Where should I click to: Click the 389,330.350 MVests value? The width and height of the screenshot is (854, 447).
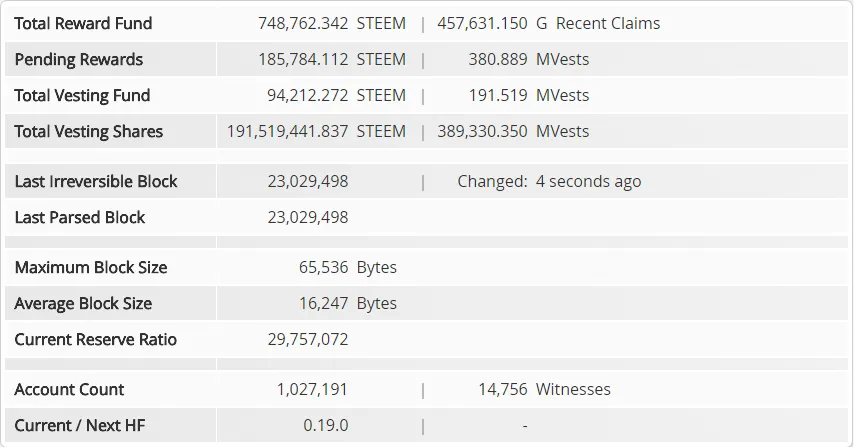513,131
